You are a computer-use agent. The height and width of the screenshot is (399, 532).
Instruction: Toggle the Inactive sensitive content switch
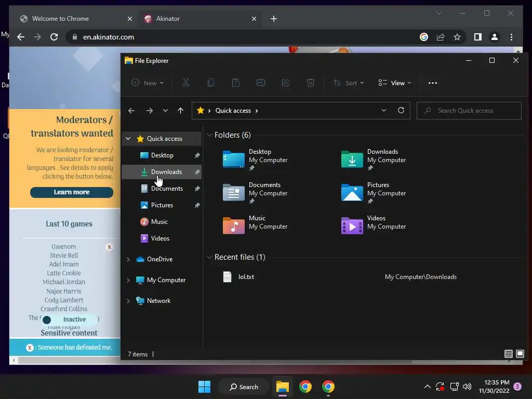tap(70, 320)
